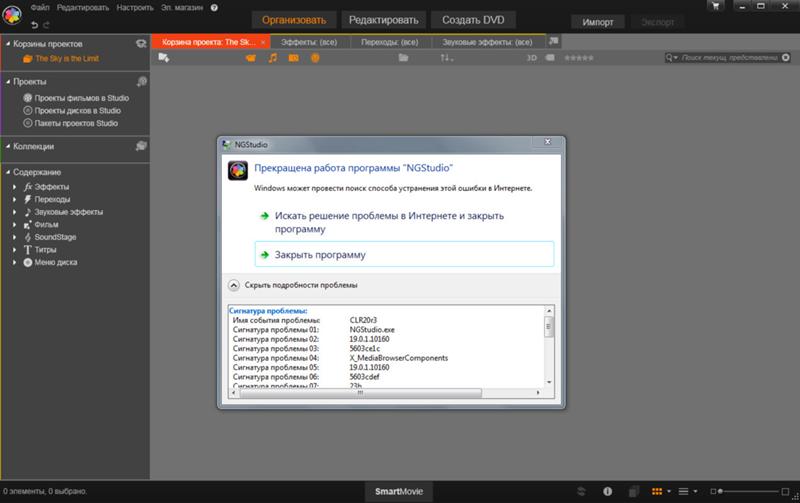Image resolution: width=800 pixels, height=503 pixels.
Task: Click the Импорт button
Action: 598,22
